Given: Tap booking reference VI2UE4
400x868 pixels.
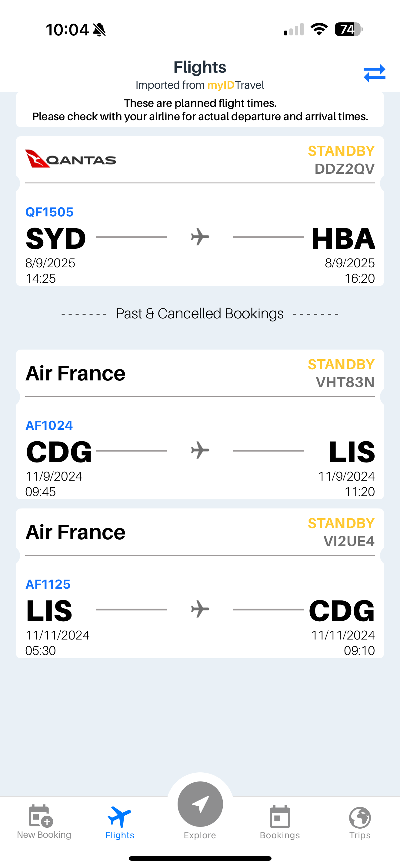Looking at the screenshot, I should pos(349,541).
